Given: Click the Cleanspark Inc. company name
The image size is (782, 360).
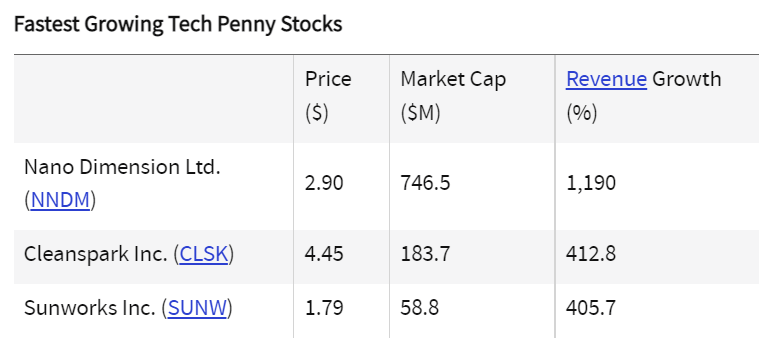Looking at the screenshot, I should tap(96, 254).
